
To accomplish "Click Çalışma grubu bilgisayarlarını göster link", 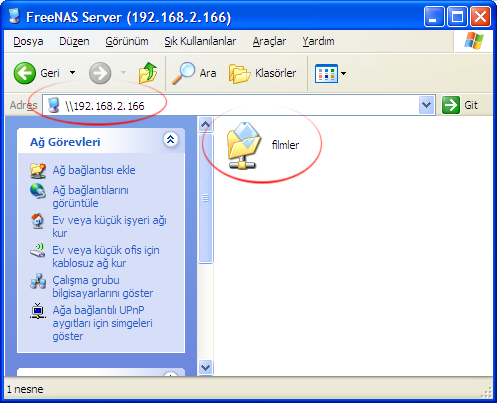I will click(103, 287).
